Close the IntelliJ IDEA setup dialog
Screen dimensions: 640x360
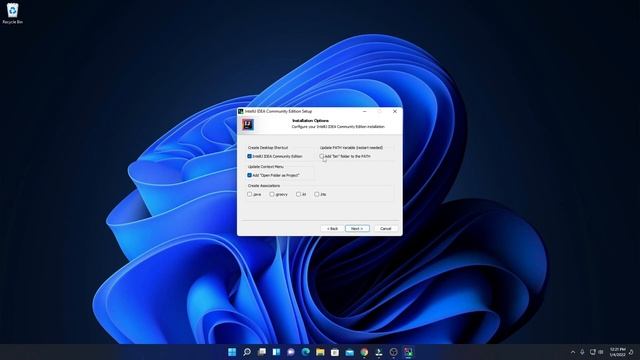(x=395, y=111)
